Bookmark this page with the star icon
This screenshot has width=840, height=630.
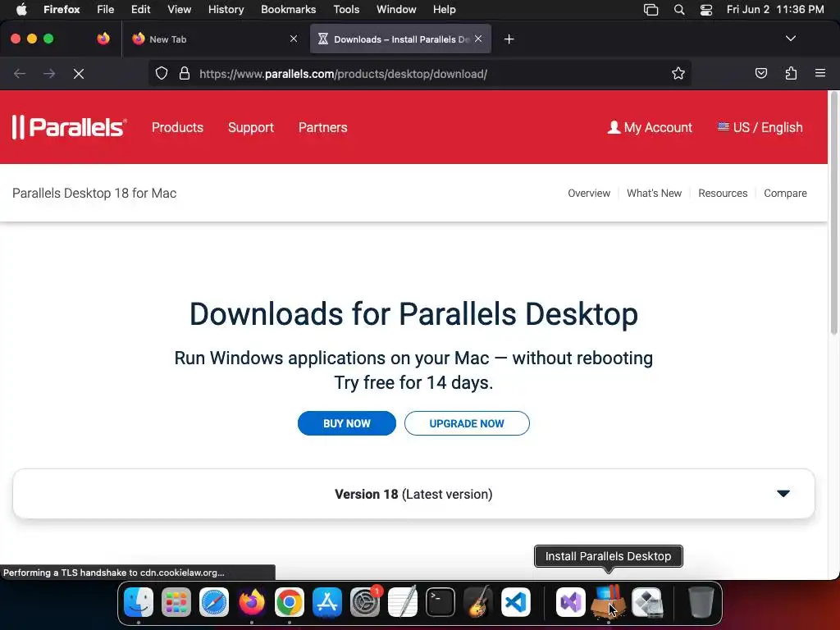point(678,73)
